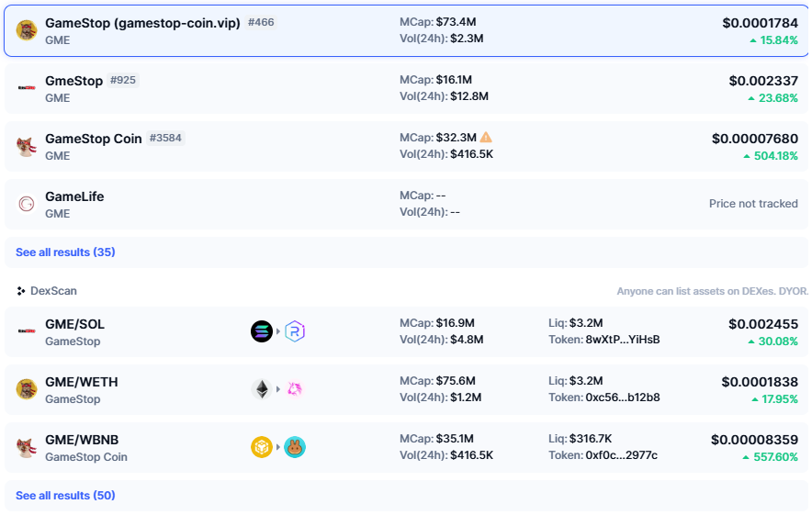Open the GME/WETH pair title
Screen dimensions: 812x515
click(82, 382)
